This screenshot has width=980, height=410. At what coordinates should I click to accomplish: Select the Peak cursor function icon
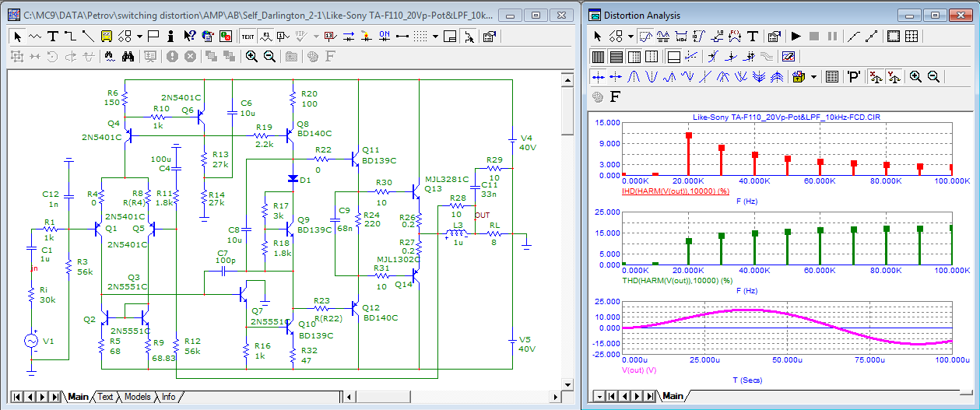[x=633, y=76]
